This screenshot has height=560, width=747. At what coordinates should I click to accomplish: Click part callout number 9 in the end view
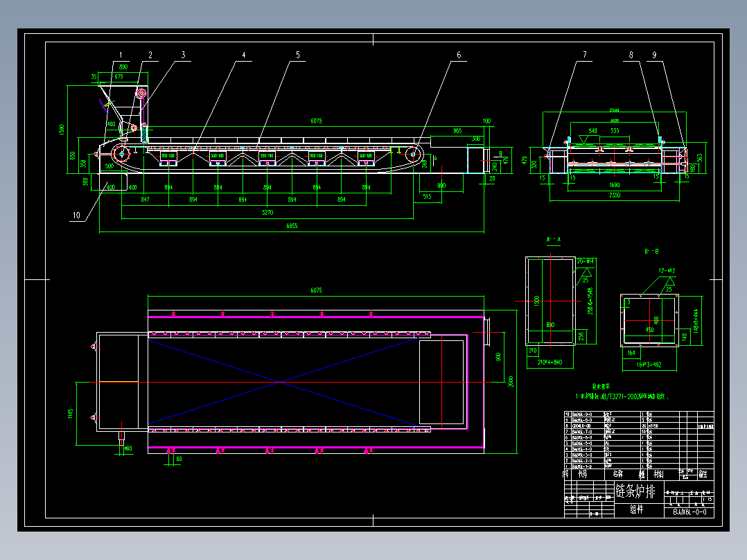point(654,55)
